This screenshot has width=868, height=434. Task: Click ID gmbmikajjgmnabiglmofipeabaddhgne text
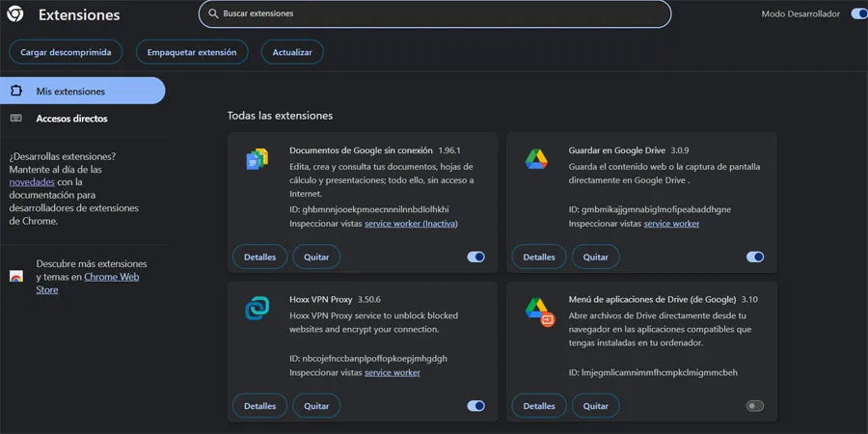pyautogui.click(x=650, y=209)
